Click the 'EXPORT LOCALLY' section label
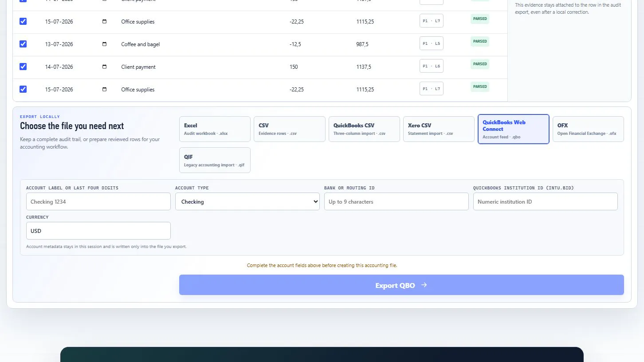Viewport: 644px width, 362px height. (40, 117)
